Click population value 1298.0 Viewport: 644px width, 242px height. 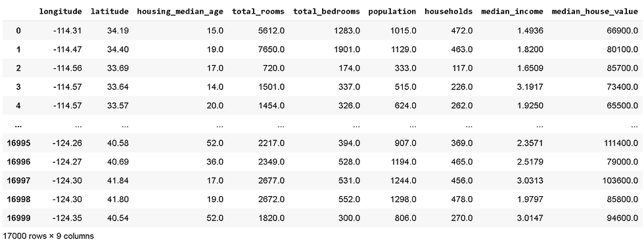coord(404,200)
